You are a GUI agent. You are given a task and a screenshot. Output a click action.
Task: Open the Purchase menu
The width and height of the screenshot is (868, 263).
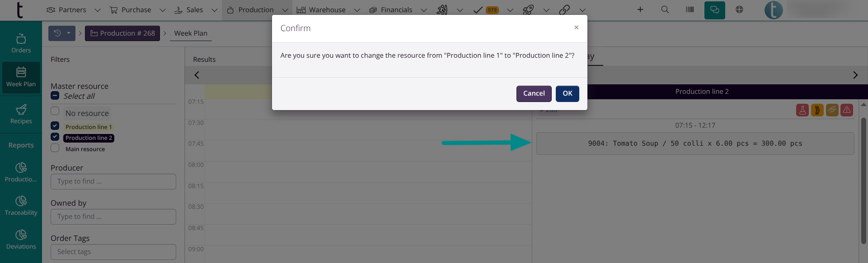tap(131, 9)
